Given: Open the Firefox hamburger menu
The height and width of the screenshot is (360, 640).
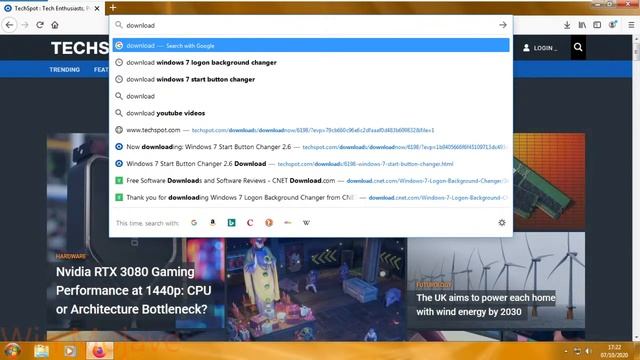Looking at the screenshot, I should 631,25.
